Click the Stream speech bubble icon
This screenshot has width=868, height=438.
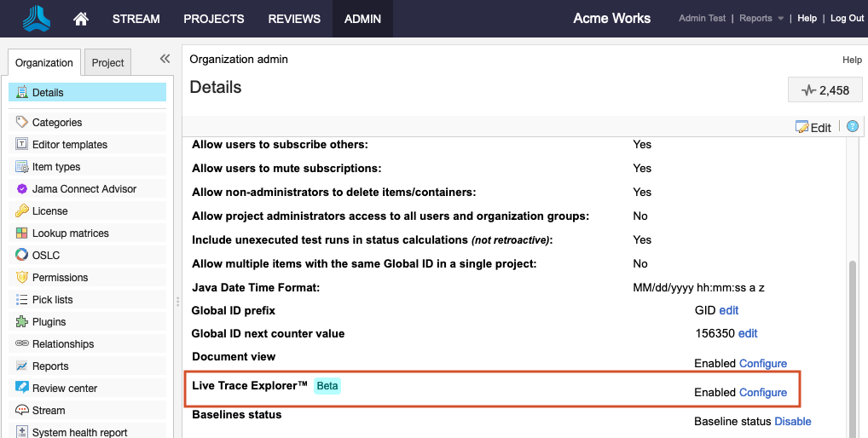pos(21,411)
